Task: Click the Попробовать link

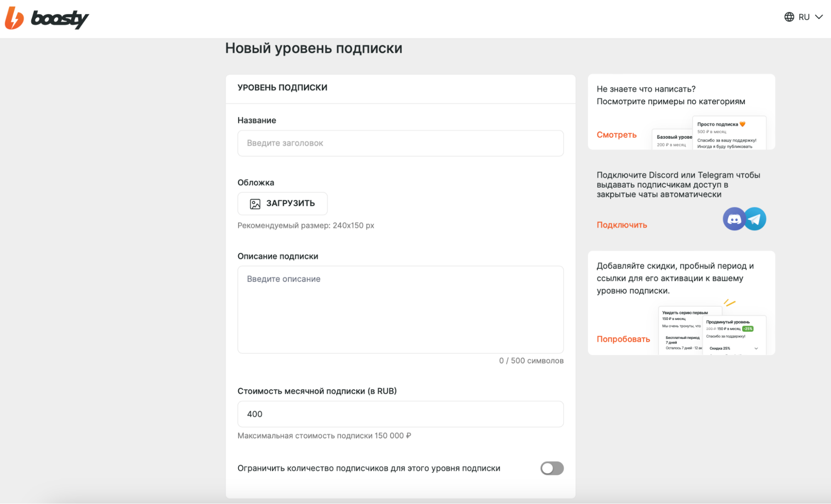Action: [x=623, y=339]
